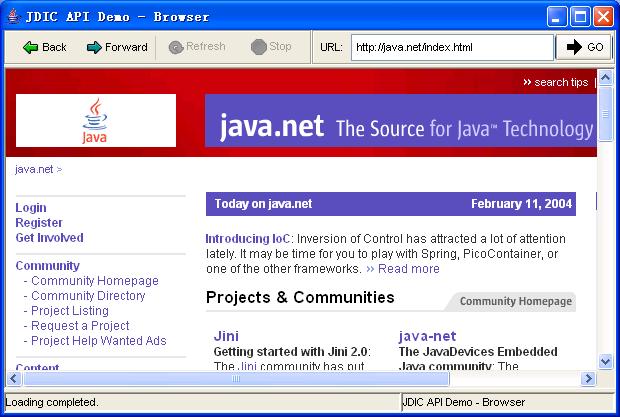Click the horizontal scrollbar left arrow

[x=14, y=379]
